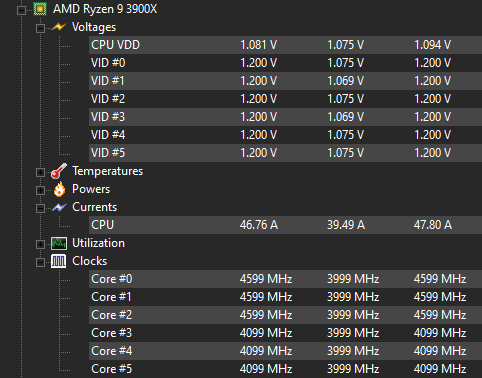The height and width of the screenshot is (378, 482).
Task: Click the Core #2 value 4599 MHz
Action: click(x=266, y=315)
